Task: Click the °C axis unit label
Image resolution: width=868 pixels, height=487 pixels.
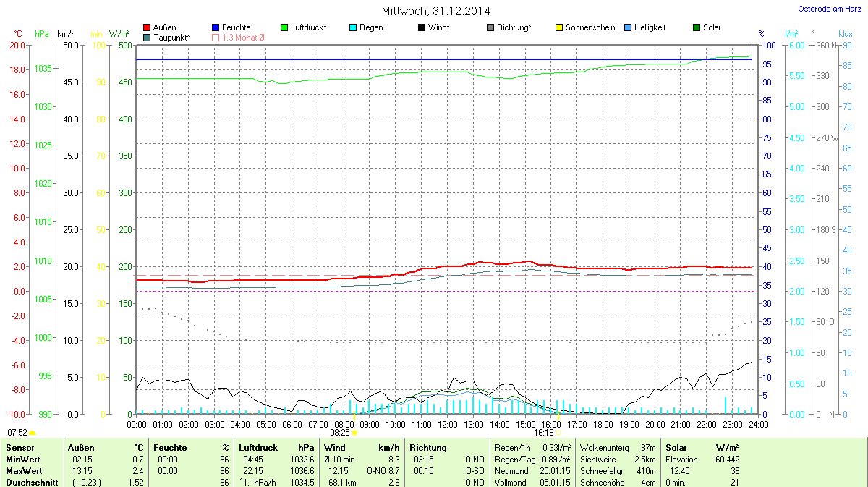Action: (18, 34)
